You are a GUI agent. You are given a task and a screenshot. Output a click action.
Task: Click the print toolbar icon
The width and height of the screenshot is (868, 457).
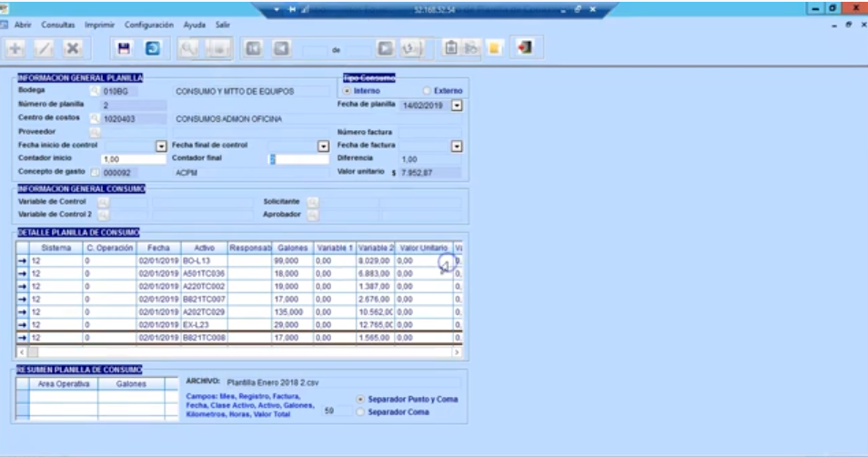pos(218,49)
